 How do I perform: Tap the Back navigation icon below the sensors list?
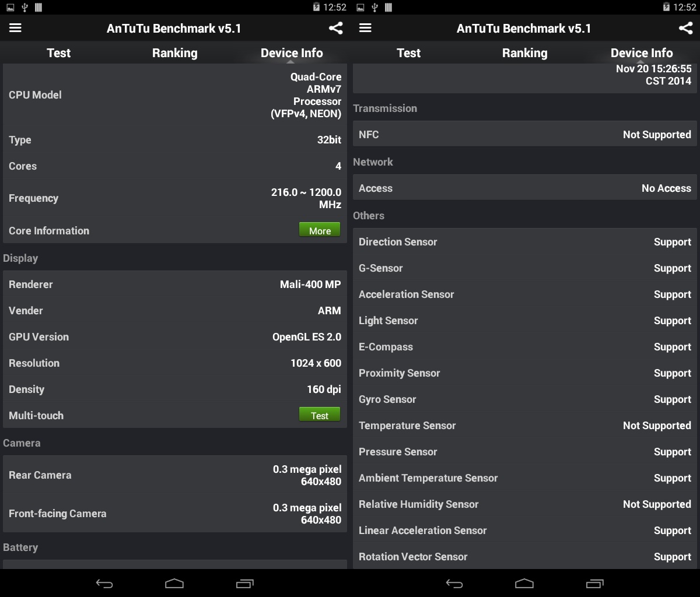point(454,584)
